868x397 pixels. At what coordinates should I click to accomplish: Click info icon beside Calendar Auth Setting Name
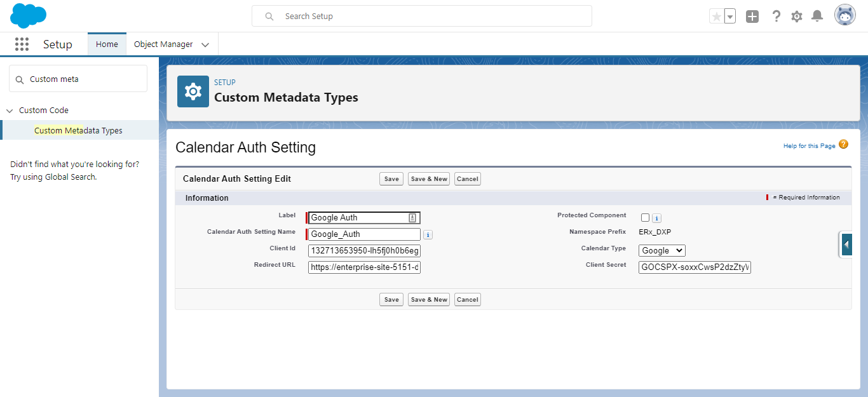pos(428,235)
